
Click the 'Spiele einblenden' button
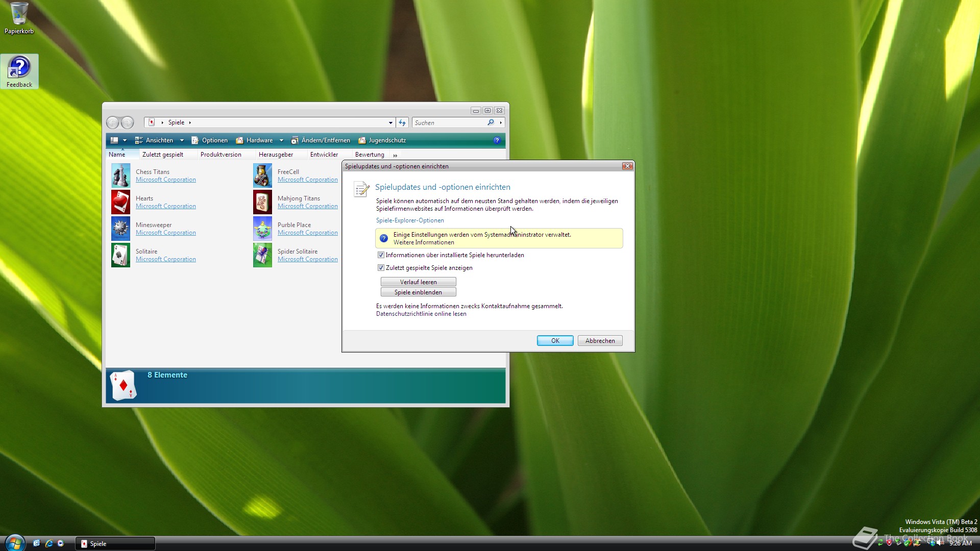(418, 292)
